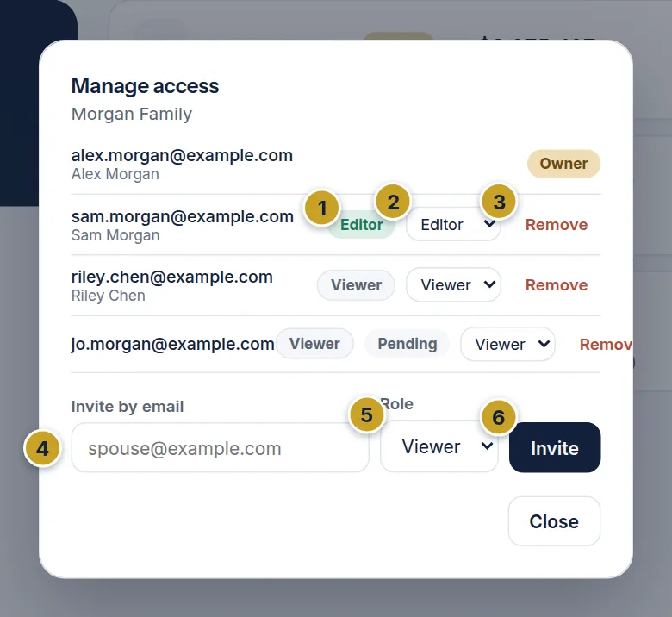This screenshot has height=617, width=672.
Task: Remove sam.morgan@example.com from access list
Action: (557, 225)
